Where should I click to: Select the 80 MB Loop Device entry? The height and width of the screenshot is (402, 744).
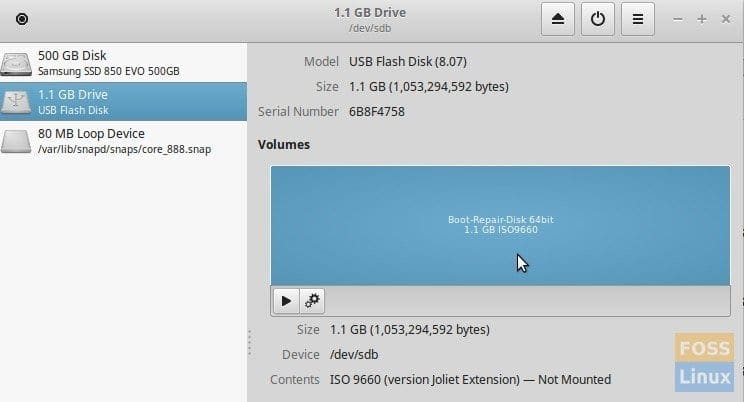[x=123, y=141]
